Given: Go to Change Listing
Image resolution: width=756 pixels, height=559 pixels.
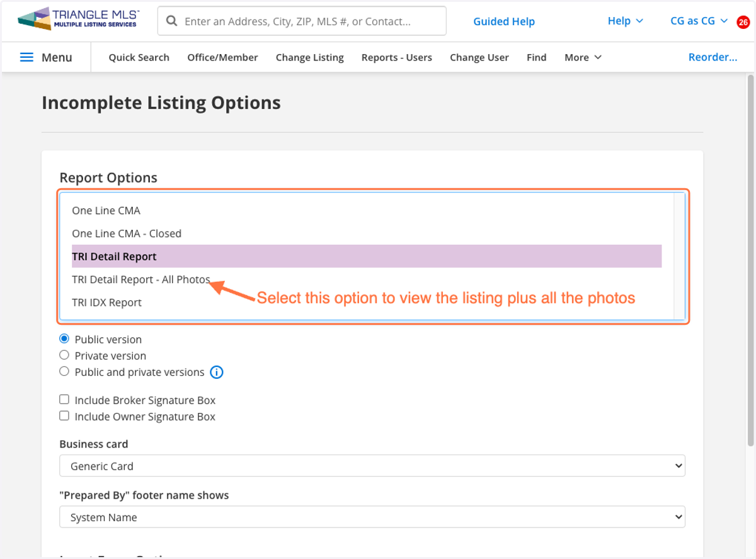Looking at the screenshot, I should tap(310, 57).
